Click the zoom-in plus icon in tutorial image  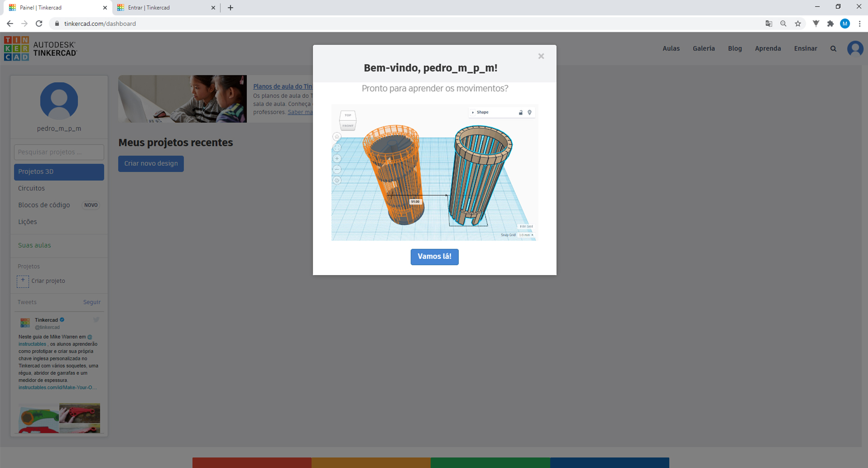(337, 159)
